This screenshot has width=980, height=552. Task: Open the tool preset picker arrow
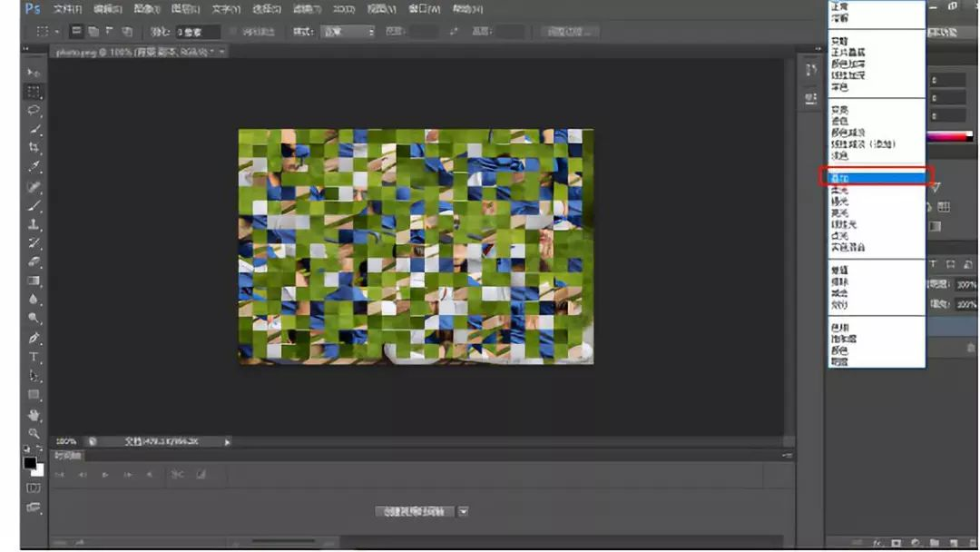57,31
